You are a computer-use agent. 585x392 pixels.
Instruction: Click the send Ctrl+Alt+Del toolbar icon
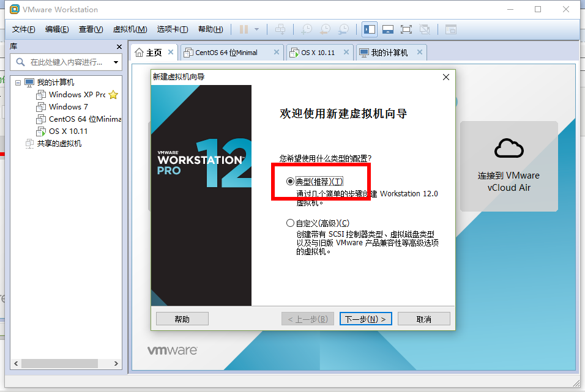click(280, 29)
